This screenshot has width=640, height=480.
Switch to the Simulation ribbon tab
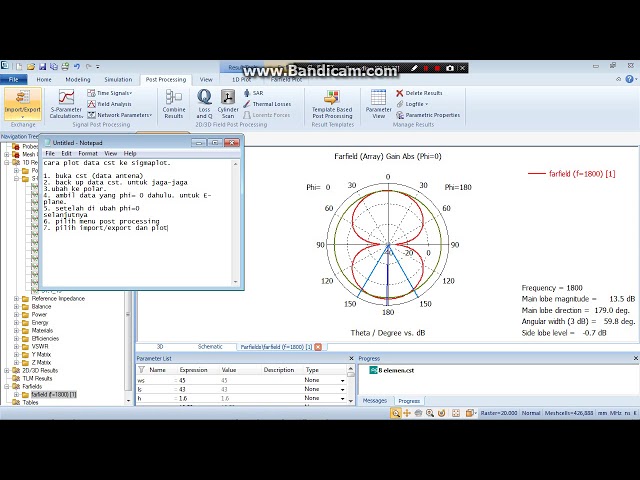tap(118, 80)
